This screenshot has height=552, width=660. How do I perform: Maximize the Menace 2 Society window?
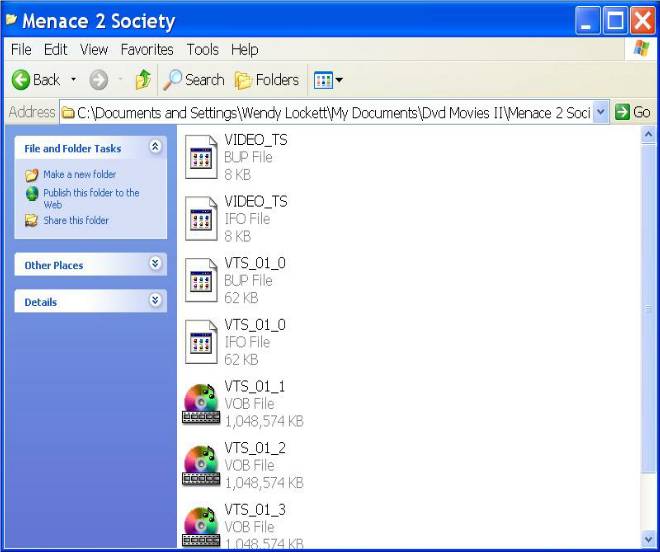click(615, 20)
